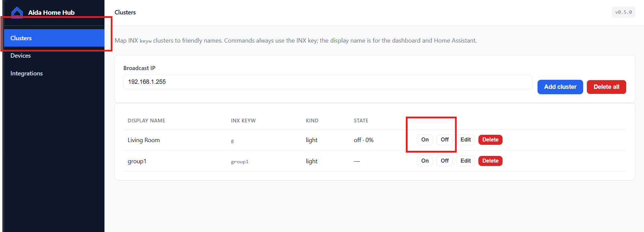Click the blue Add cluster button
This screenshot has width=644, height=232.
click(x=560, y=87)
